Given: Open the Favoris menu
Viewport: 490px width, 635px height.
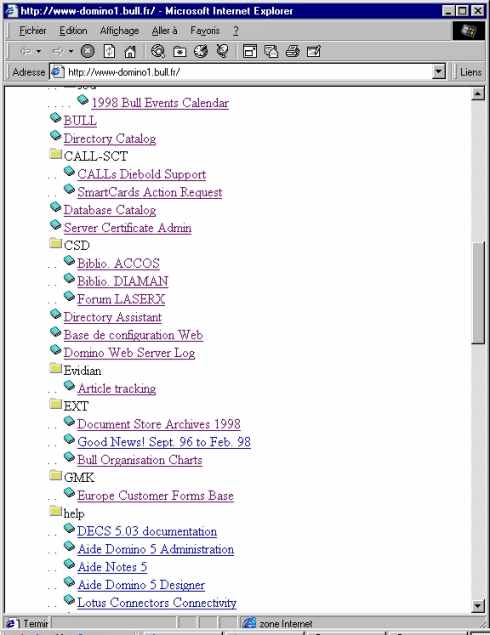Looking at the screenshot, I should click(205, 31).
